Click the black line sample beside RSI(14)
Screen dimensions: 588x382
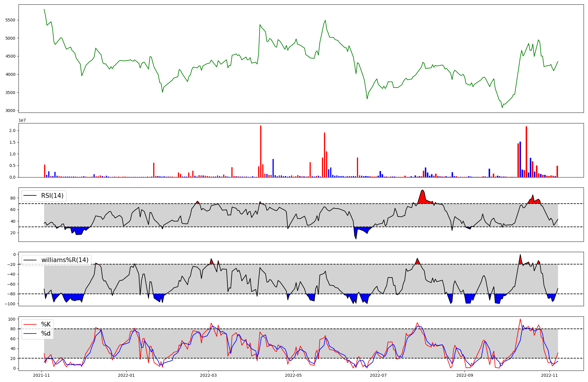coord(30,196)
